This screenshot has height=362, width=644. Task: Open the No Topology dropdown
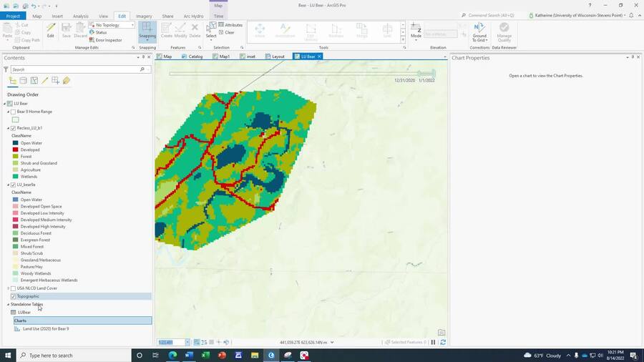coord(132,25)
